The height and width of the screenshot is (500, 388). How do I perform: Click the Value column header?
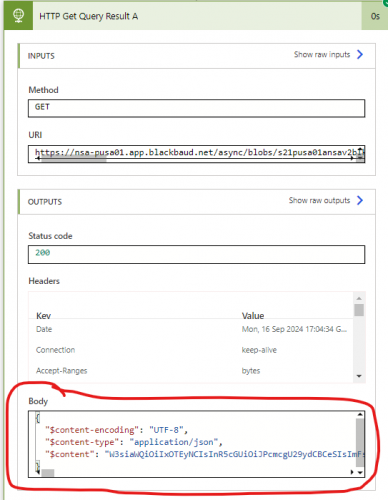(253, 316)
